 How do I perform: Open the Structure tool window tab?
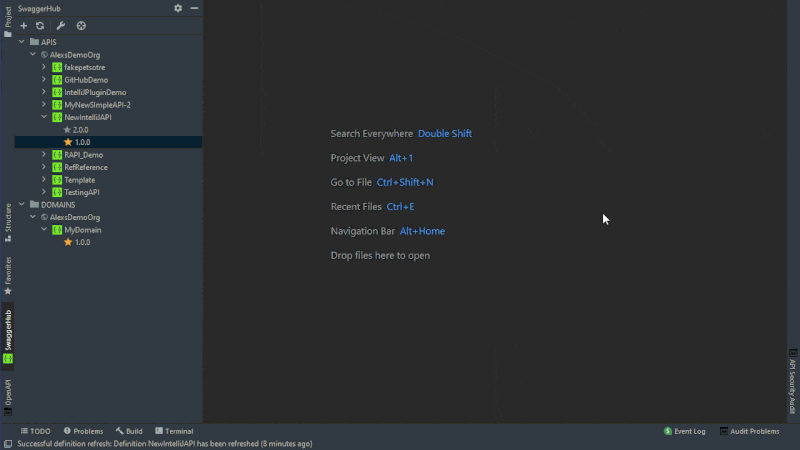[8, 222]
